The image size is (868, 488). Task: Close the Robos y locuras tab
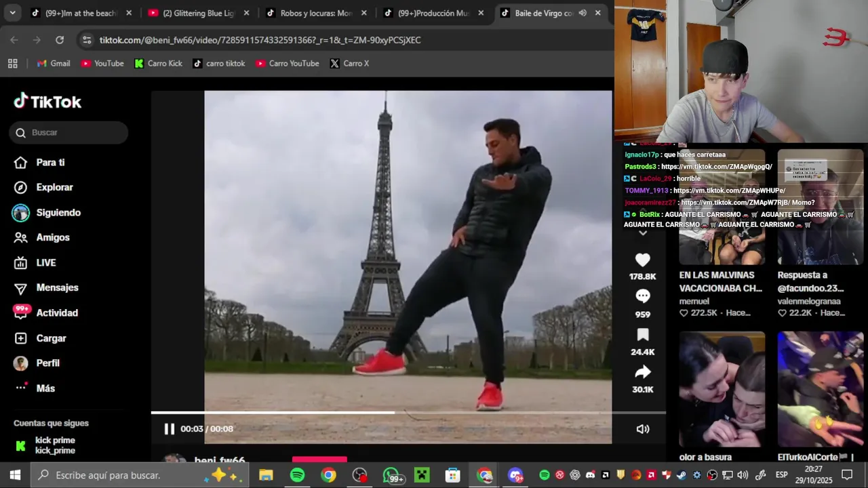(364, 13)
